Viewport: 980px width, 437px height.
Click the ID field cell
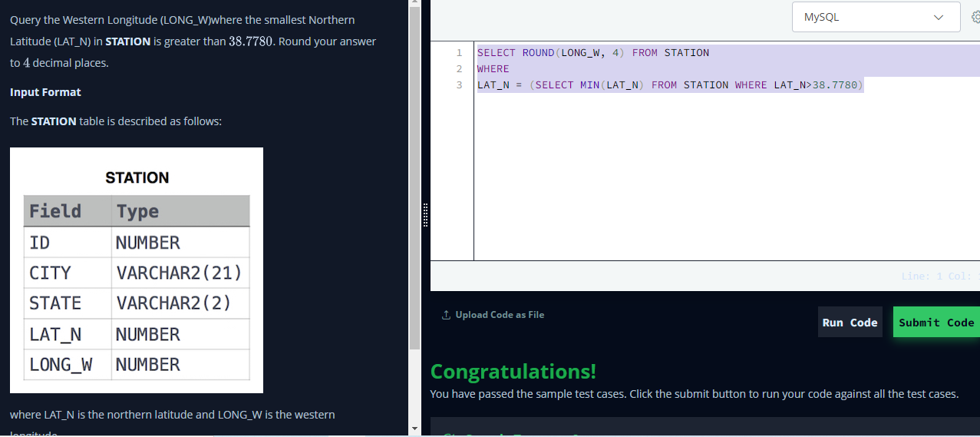68,243
